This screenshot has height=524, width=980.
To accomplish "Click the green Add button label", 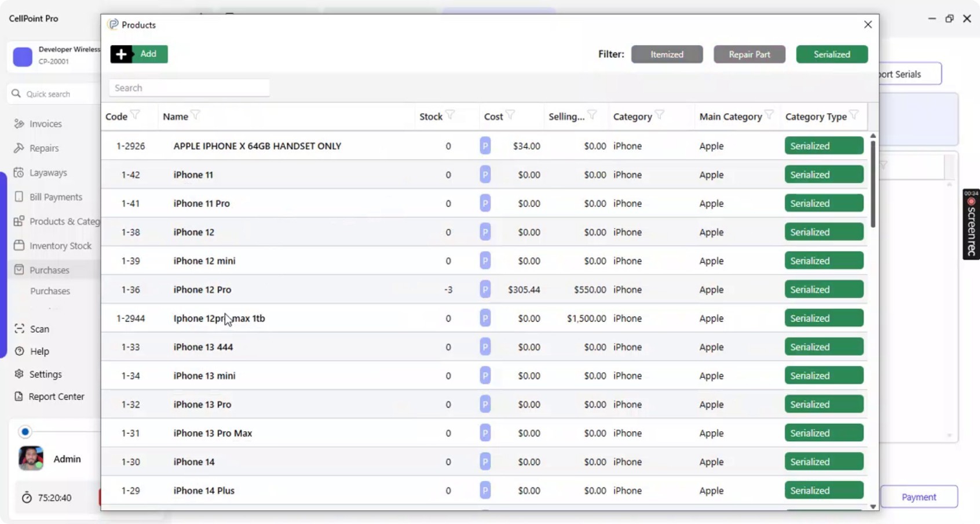I will (148, 54).
